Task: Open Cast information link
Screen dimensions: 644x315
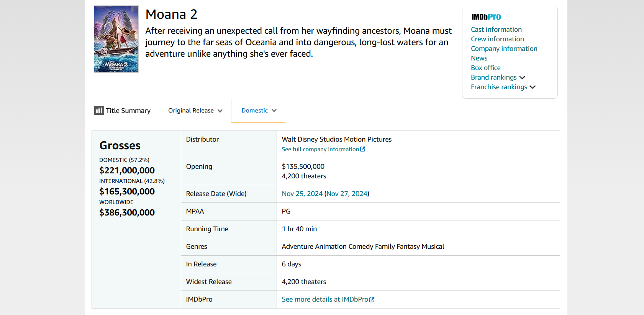Action: [496, 29]
